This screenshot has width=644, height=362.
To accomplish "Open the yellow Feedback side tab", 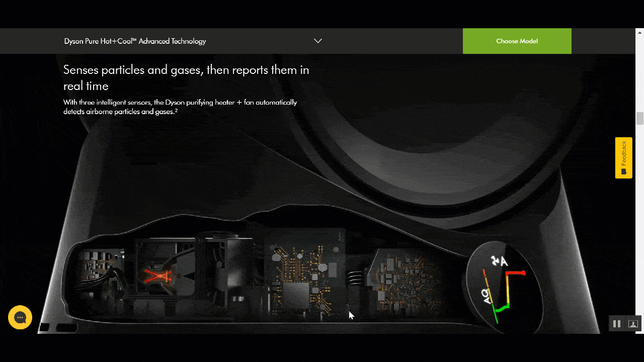I will (x=623, y=158).
